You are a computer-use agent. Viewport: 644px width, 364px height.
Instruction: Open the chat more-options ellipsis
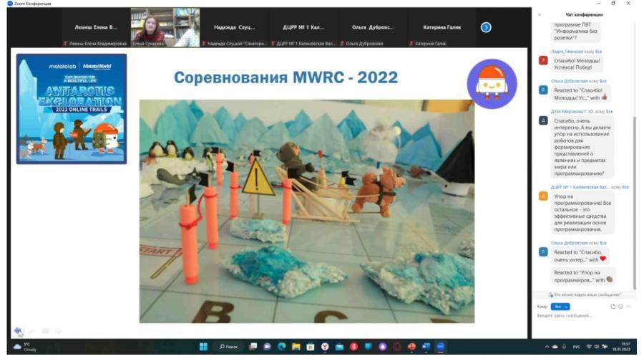[628, 307]
